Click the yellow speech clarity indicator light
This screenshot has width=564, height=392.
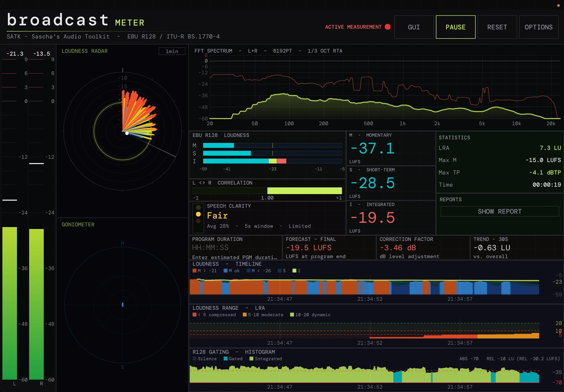pos(198,214)
